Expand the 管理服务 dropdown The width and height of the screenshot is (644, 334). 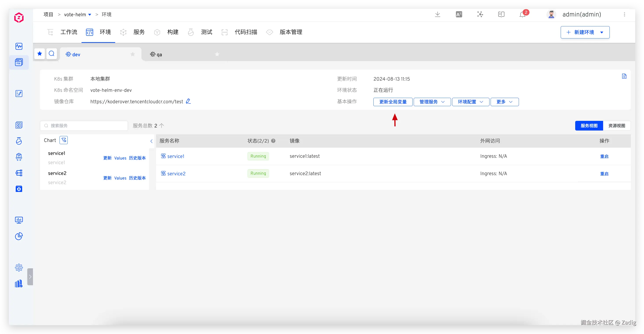(x=432, y=102)
